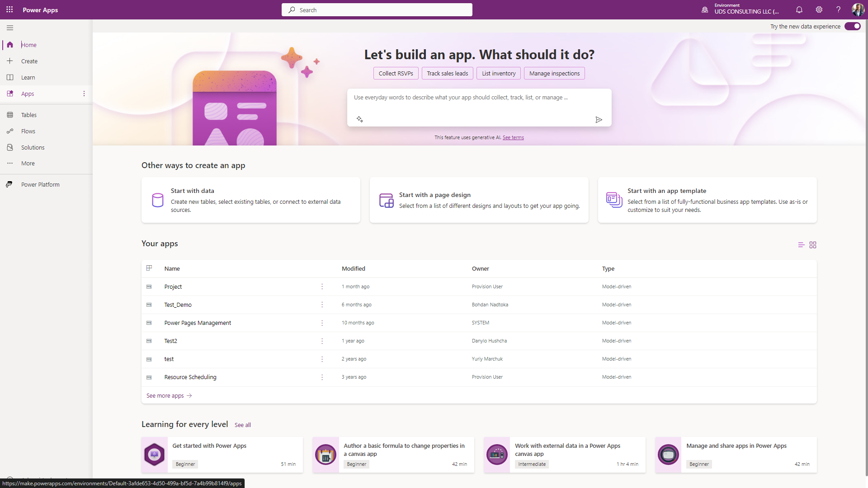Open more options for Project app
The height and width of the screenshot is (488, 868).
coord(322,286)
